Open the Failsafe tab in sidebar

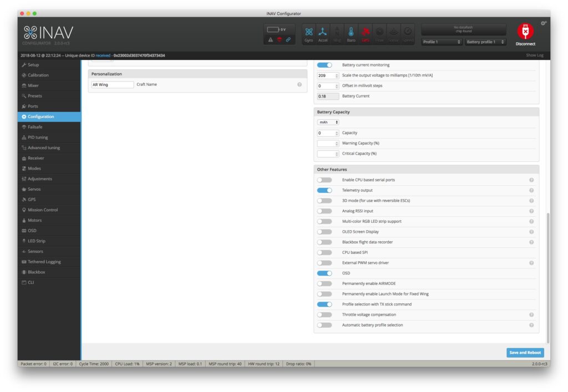(x=35, y=127)
